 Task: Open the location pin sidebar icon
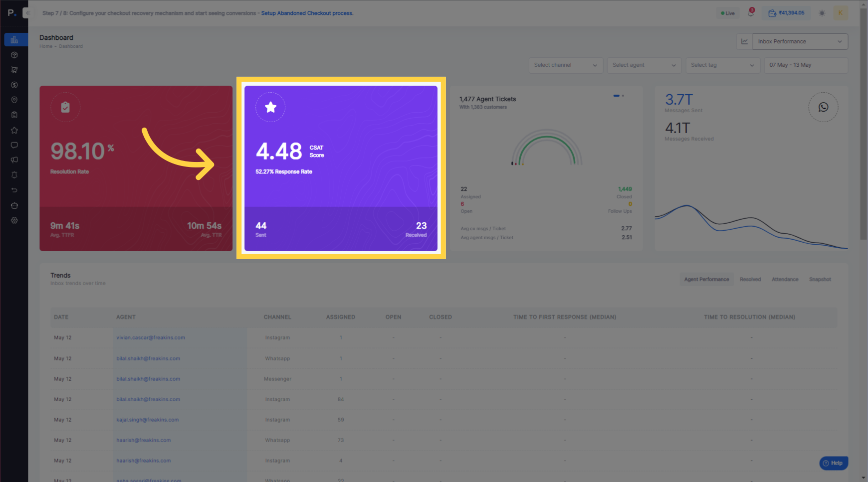(x=14, y=100)
